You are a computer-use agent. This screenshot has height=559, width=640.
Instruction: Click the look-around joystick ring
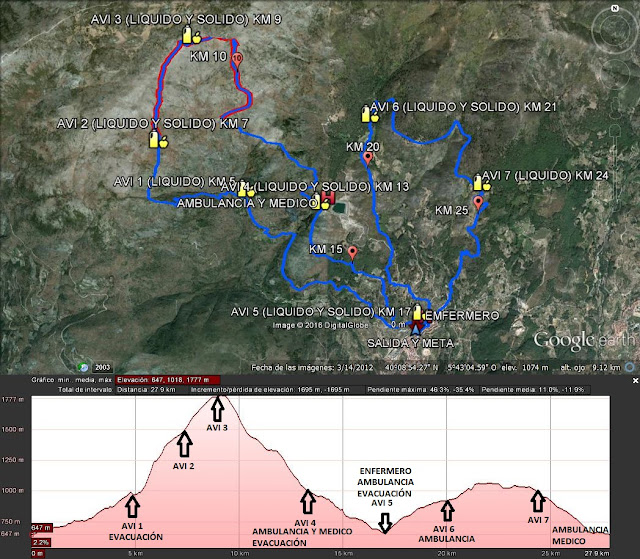coord(614,30)
